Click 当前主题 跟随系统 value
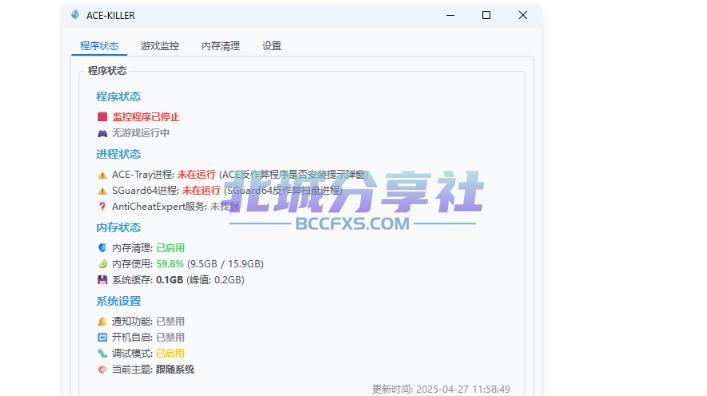Viewport: 707px width, 396px height. coord(175,369)
